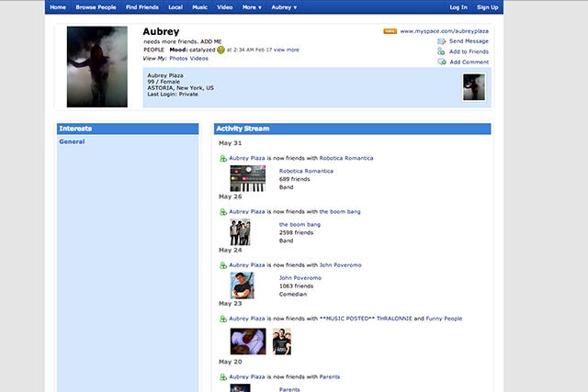Click the boom bang link in May 26 sentence
This screenshot has height=392, width=588.
pyautogui.click(x=340, y=212)
